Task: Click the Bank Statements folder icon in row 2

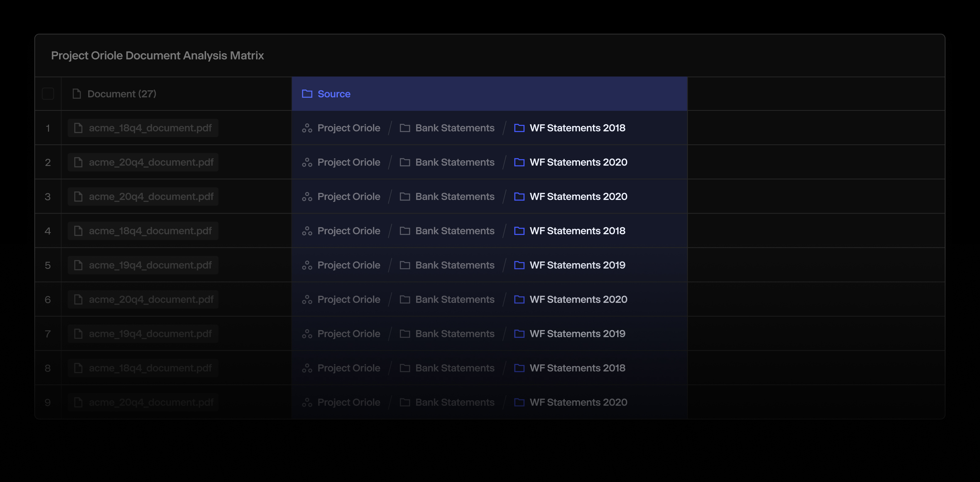Action: pyautogui.click(x=405, y=162)
